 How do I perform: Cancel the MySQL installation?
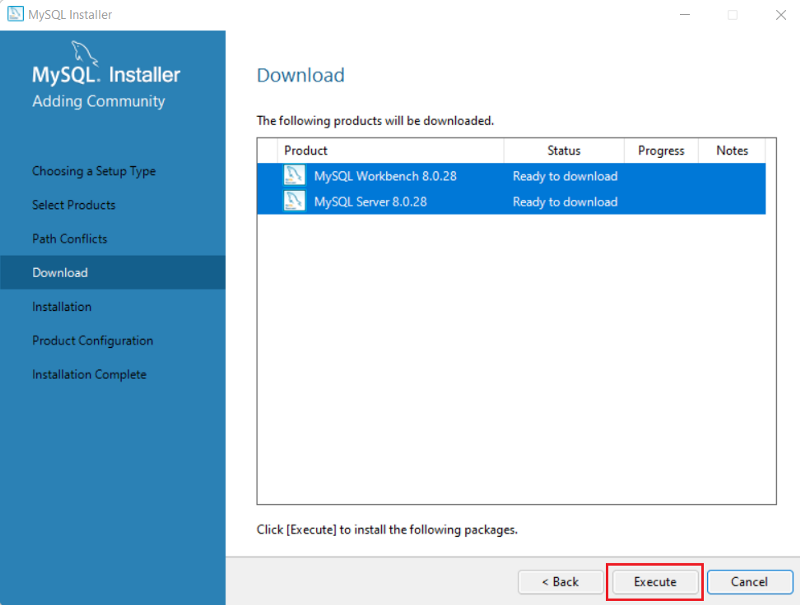(749, 582)
